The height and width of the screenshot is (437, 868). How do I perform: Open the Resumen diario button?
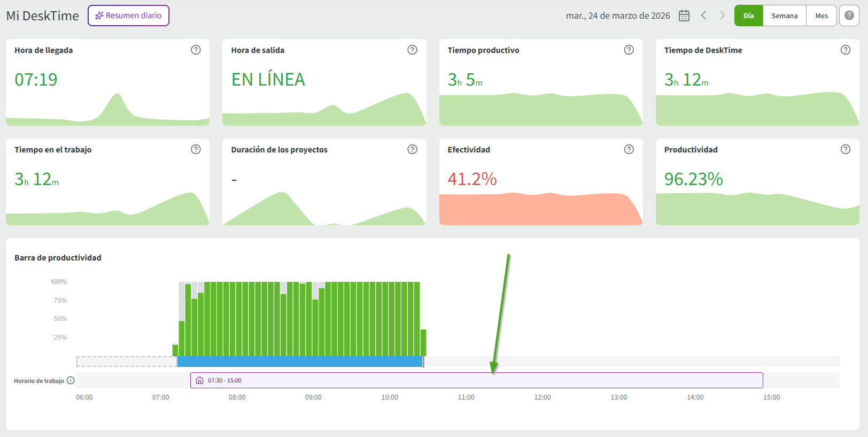click(128, 16)
